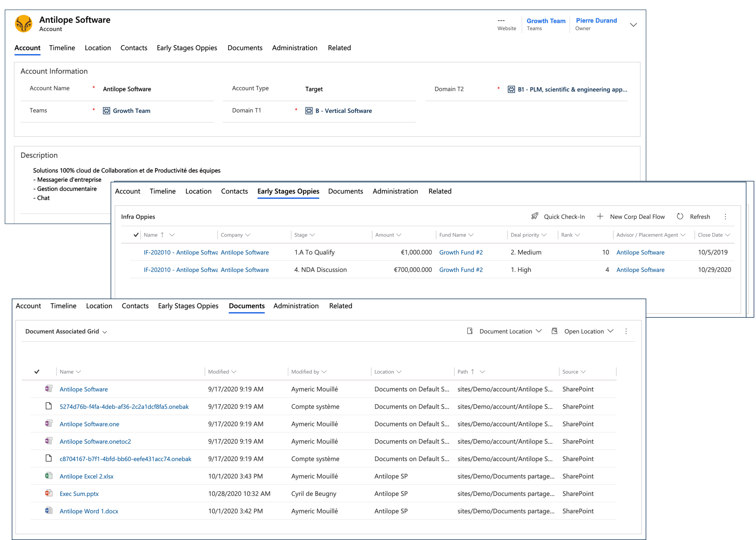Click the lookup icon beside B - Vertical Software
The height and width of the screenshot is (540, 756).
(309, 111)
